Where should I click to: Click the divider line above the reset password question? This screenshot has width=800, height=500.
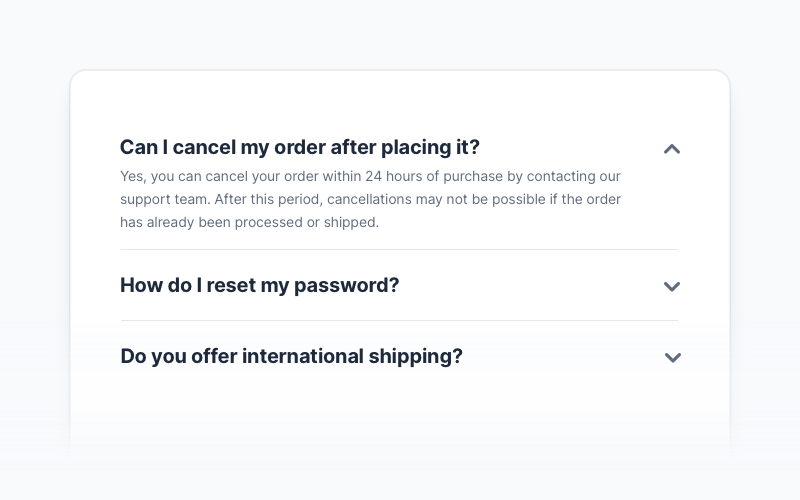398,250
